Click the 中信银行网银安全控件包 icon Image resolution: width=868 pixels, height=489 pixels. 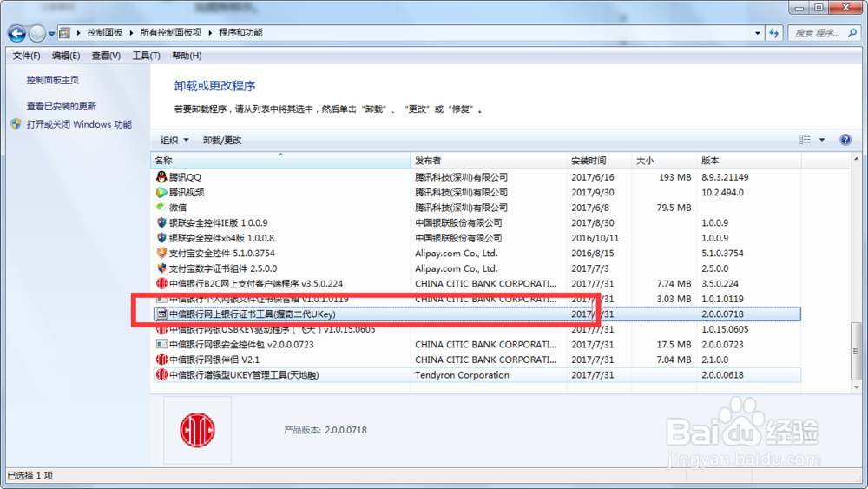(x=161, y=345)
